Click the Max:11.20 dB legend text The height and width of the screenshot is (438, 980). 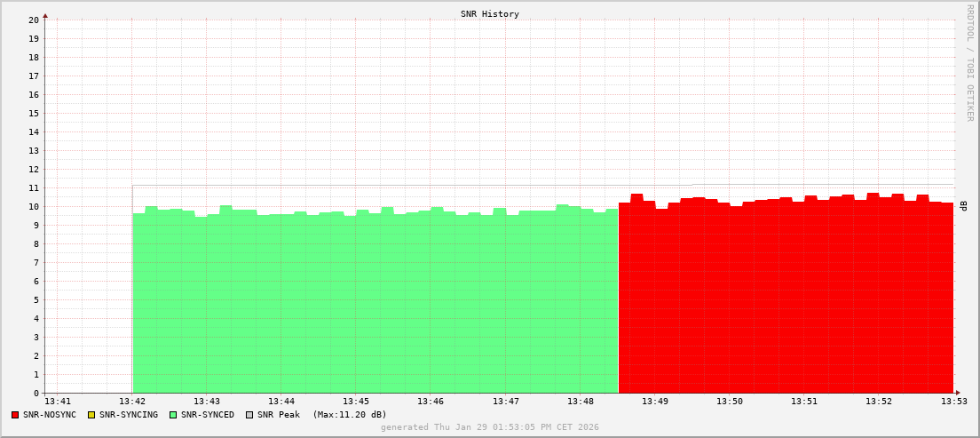tap(350, 415)
